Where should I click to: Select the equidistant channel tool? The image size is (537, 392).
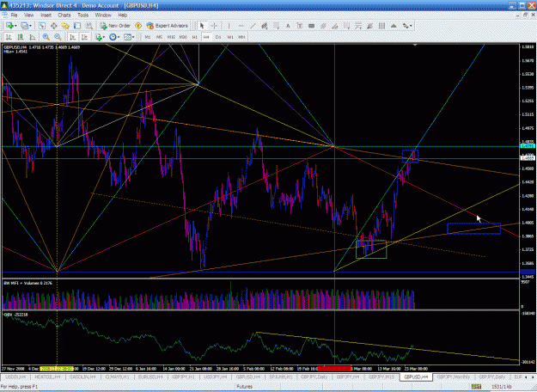pyautogui.click(x=265, y=26)
